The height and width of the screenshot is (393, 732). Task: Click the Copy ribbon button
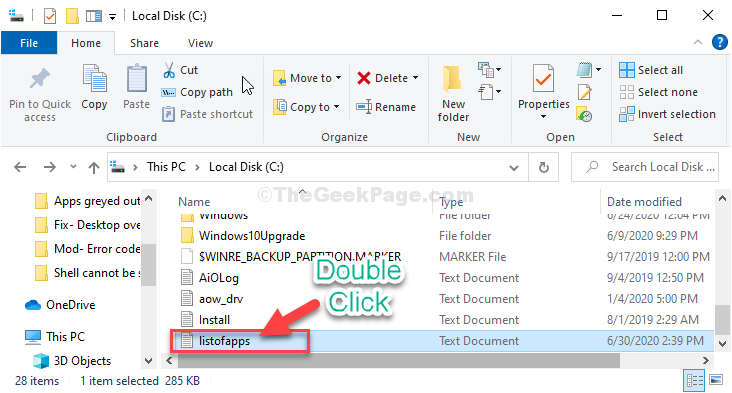tap(94, 87)
